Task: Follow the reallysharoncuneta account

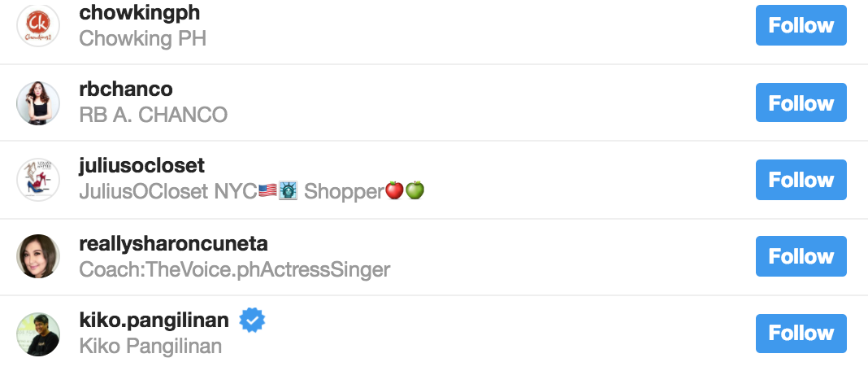Action: (801, 256)
